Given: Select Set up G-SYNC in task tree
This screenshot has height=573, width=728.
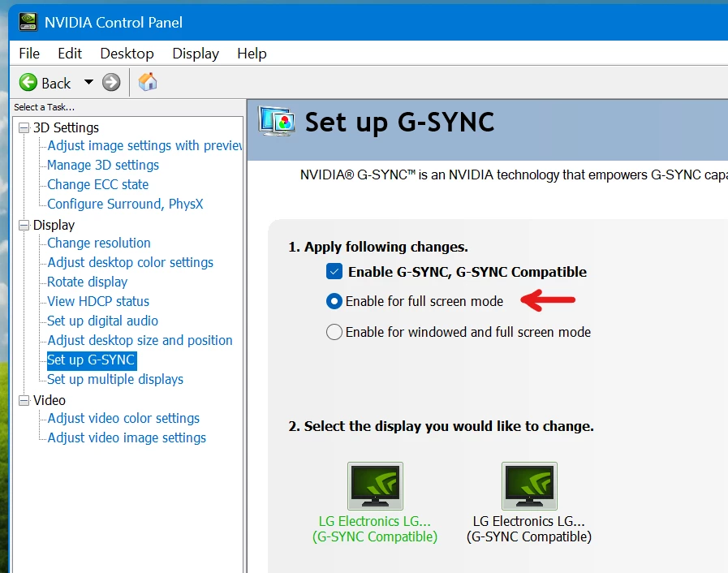Looking at the screenshot, I should pos(92,360).
